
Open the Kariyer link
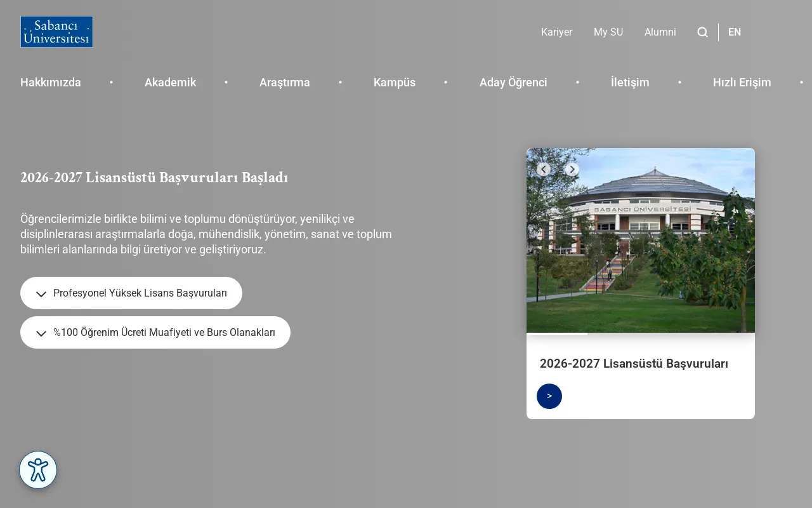click(557, 32)
